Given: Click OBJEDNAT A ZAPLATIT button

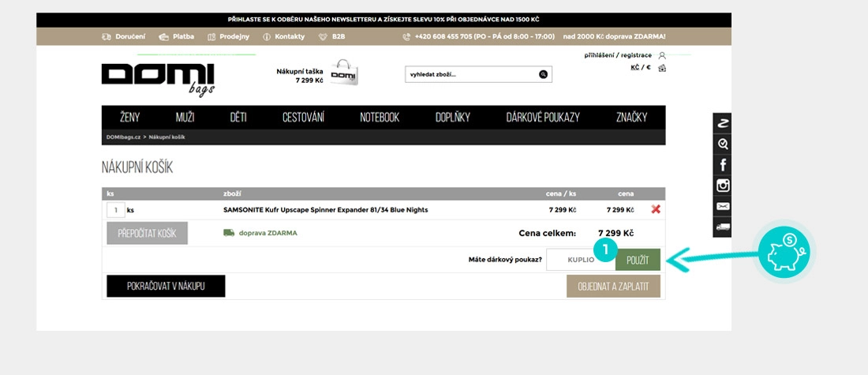Looking at the screenshot, I should [613, 287].
